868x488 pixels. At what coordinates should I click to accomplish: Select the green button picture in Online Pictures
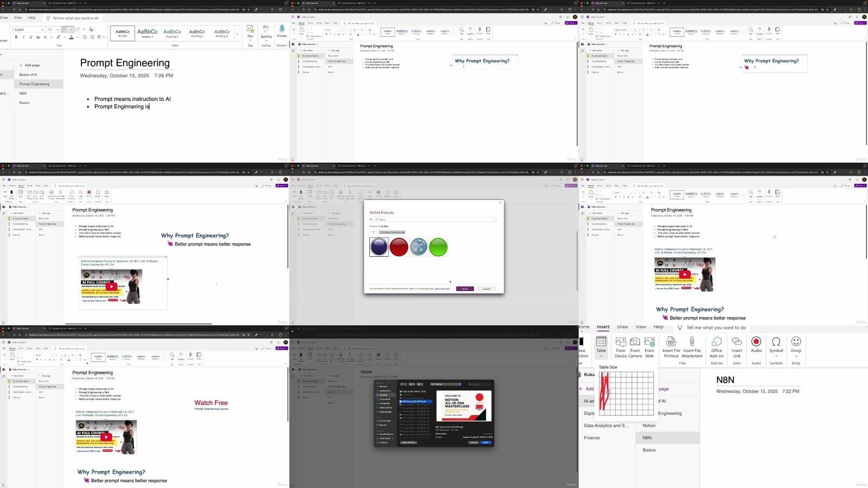(x=438, y=247)
